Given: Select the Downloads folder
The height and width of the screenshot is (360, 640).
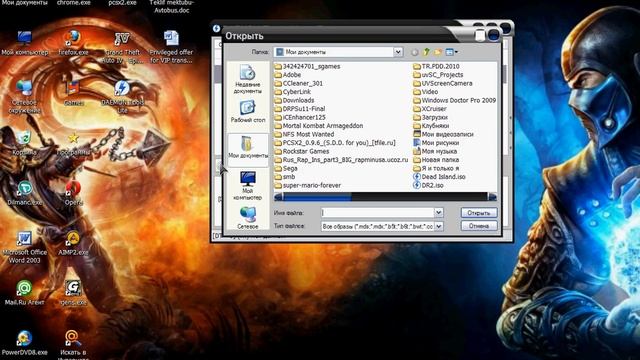Looking at the screenshot, I should (x=295, y=100).
